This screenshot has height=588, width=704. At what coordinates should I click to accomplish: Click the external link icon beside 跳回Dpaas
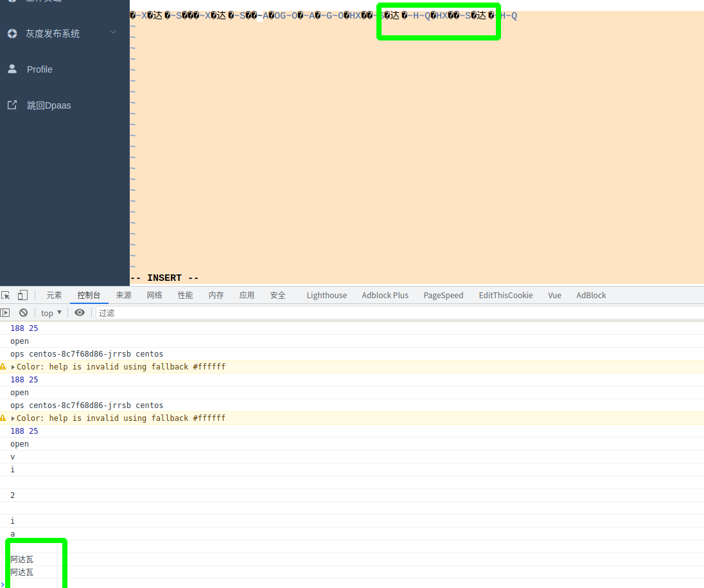pyautogui.click(x=12, y=105)
